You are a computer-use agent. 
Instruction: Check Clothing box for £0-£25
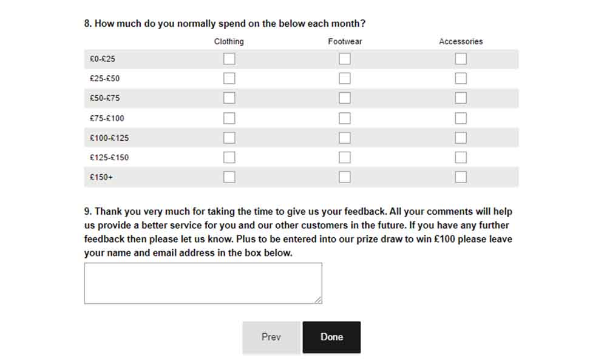229,59
